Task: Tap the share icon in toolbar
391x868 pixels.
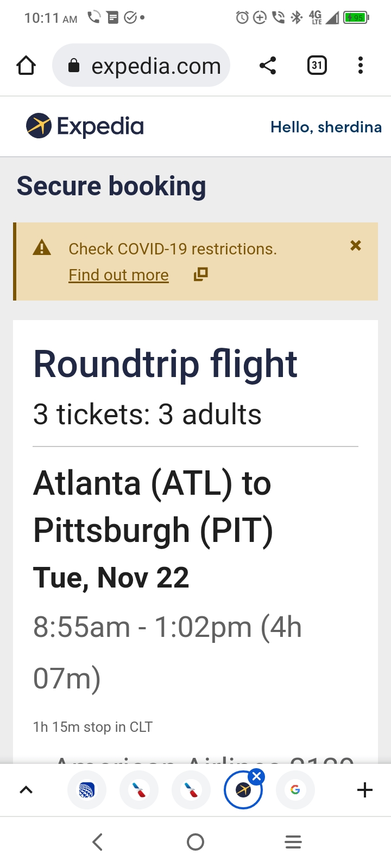Action: click(x=268, y=66)
